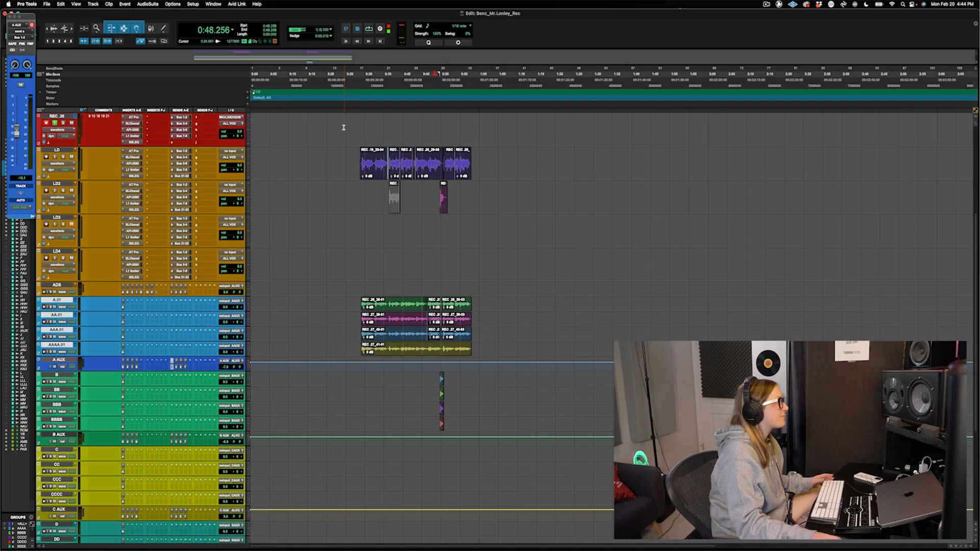Open the Grid value 1/16 note dropdown
Image resolution: width=980 pixels, height=551 pixels.
(x=470, y=26)
